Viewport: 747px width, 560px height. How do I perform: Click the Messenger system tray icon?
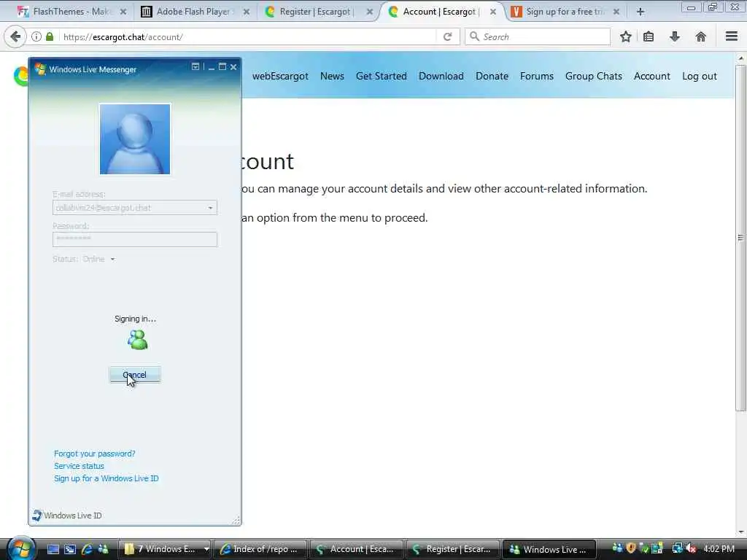pos(617,548)
